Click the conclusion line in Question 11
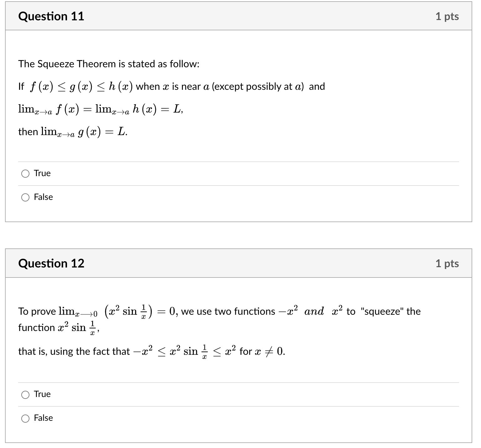Viewport: 481px width, 448px height. click(72, 132)
